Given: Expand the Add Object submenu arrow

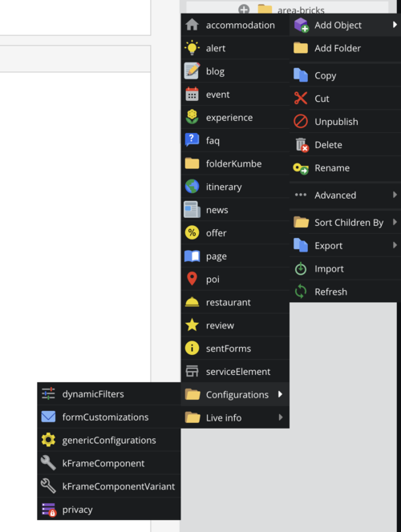Looking at the screenshot, I should (395, 24).
